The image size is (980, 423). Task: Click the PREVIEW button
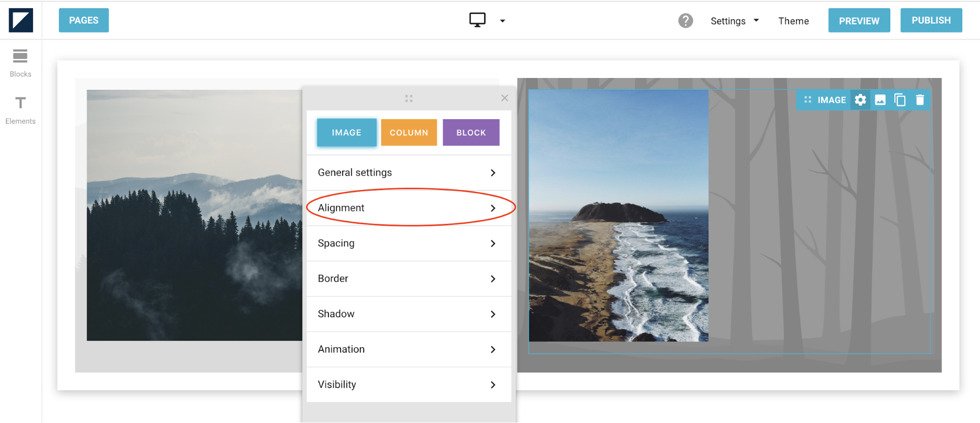tap(858, 21)
